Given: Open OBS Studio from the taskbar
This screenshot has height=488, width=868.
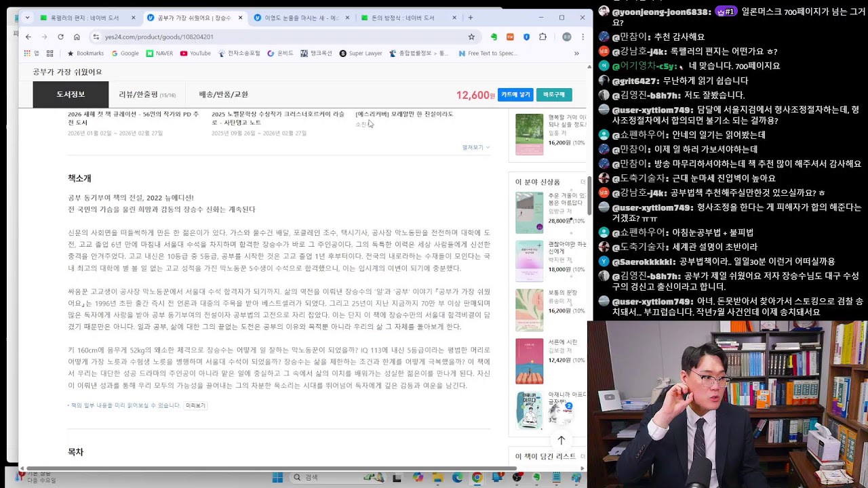Looking at the screenshot, I should click(x=517, y=478).
